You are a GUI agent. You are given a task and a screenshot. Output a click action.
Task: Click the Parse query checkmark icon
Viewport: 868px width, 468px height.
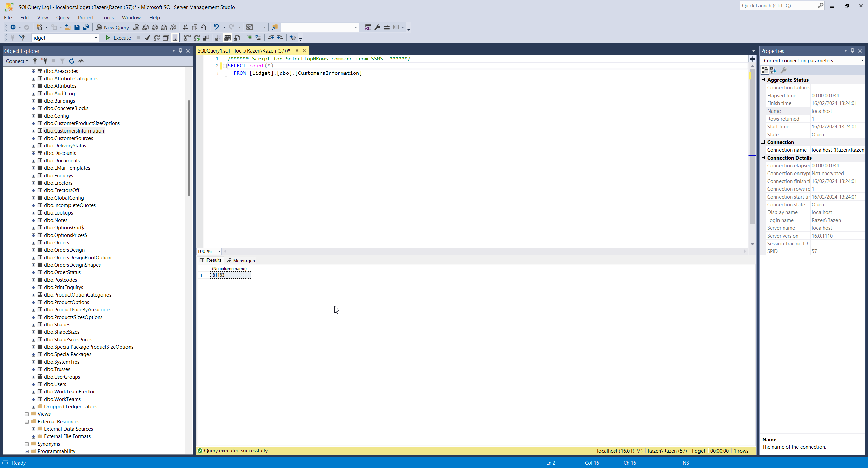147,38
